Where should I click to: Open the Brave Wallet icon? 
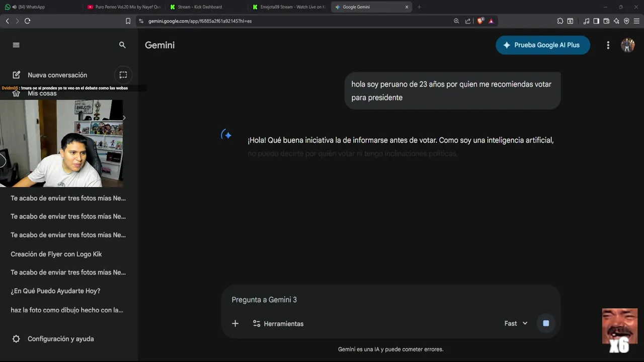point(606,21)
